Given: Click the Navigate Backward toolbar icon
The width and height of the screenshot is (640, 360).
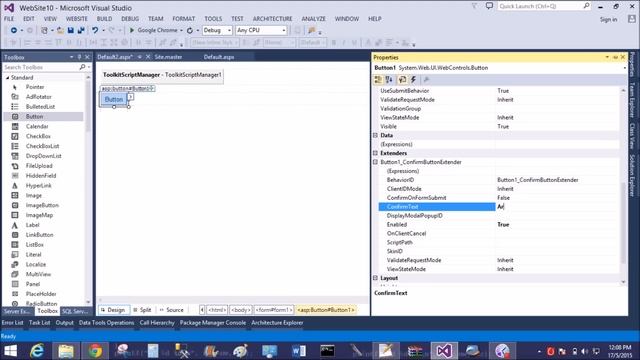Looking at the screenshot, I should [x=13, y=30].
